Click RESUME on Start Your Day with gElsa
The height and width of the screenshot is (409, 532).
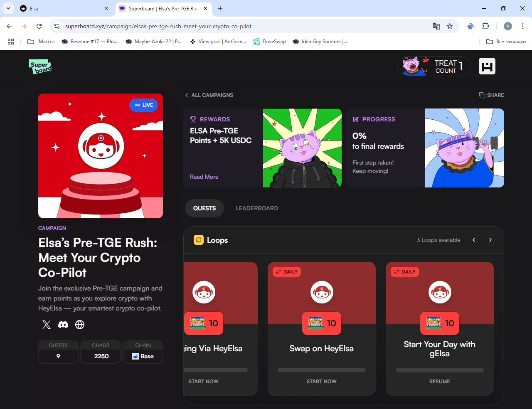pyautogui.click(x=440, y=382)
